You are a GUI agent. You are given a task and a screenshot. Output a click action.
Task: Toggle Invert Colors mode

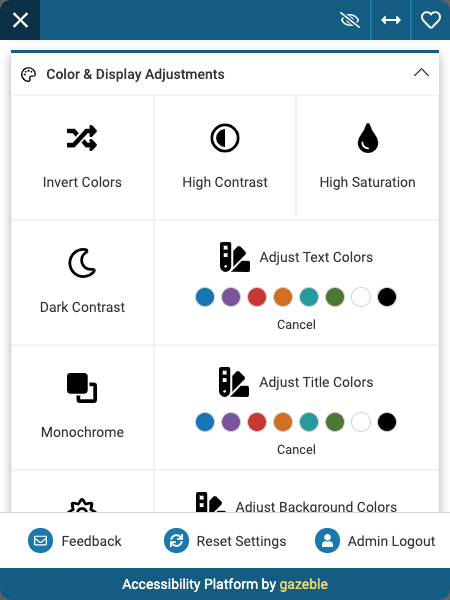pyautogui.click(x=82, y=157)
